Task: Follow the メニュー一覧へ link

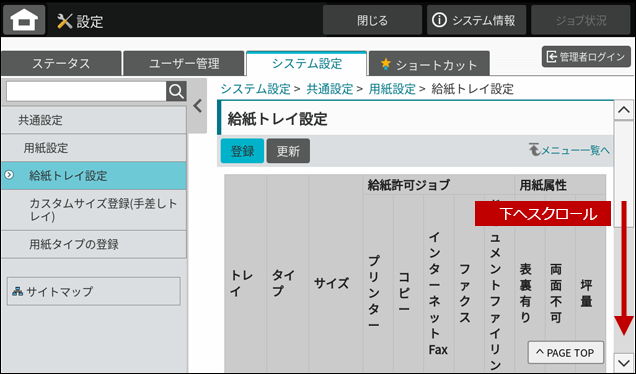Action: click(569, 150)
